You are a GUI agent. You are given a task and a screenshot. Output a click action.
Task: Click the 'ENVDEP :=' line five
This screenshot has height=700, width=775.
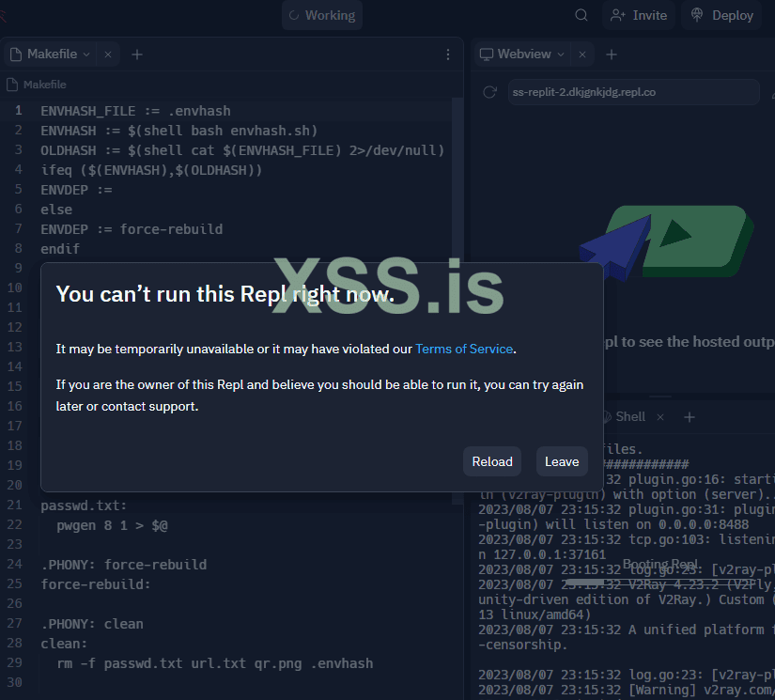pyautogui.click(x=76, y=190)
